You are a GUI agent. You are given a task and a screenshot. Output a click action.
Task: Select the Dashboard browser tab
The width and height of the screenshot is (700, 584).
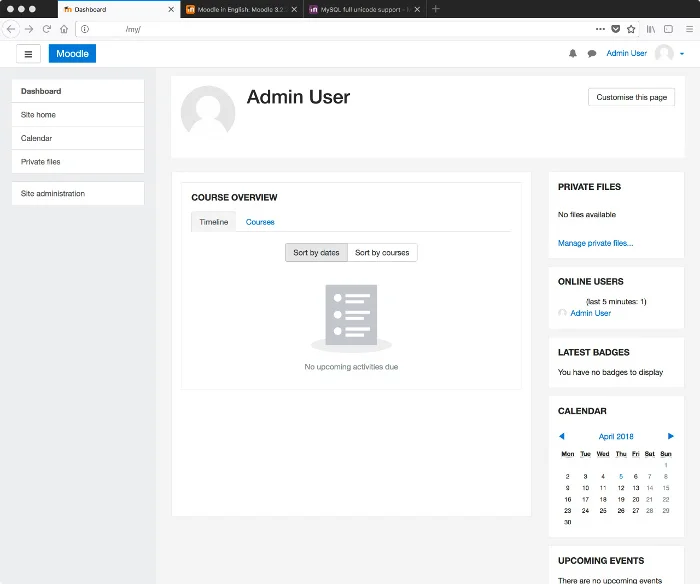click(119, 9)
